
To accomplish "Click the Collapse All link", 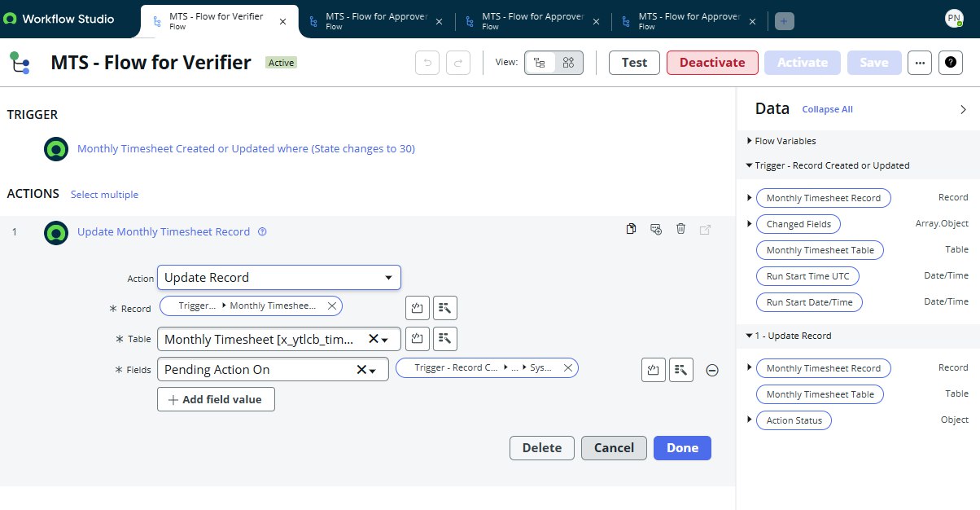I will (827, 109).
